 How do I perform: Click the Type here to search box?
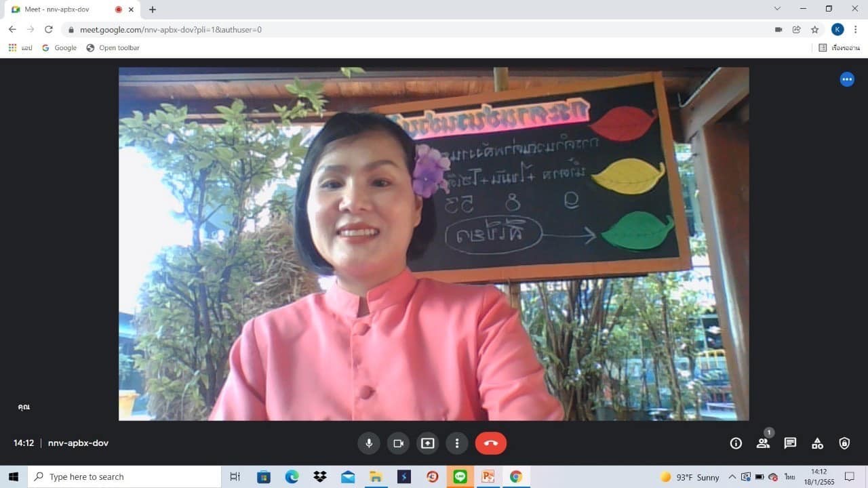point(125,476)
